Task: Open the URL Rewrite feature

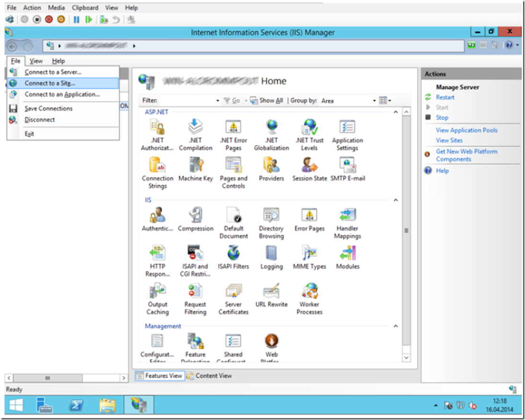Action: pyautogui.click(x=272, y=295)
